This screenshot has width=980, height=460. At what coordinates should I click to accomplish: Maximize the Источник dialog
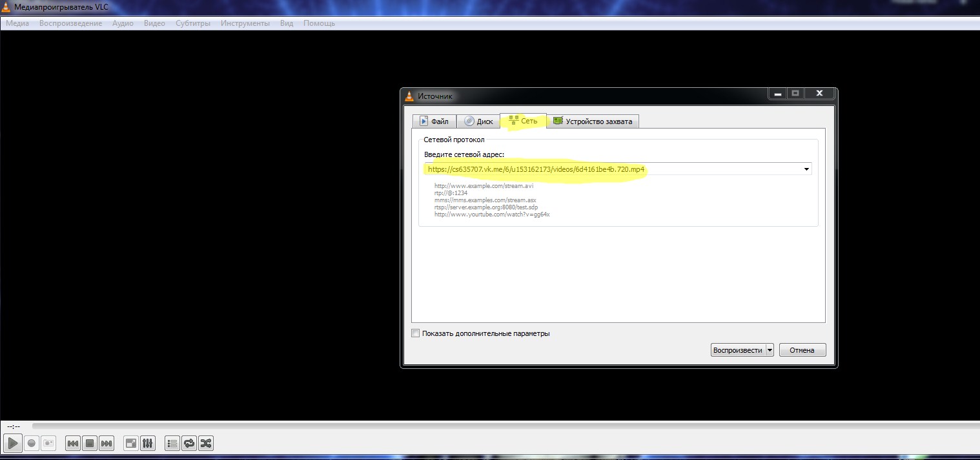(x=795, y=94)
